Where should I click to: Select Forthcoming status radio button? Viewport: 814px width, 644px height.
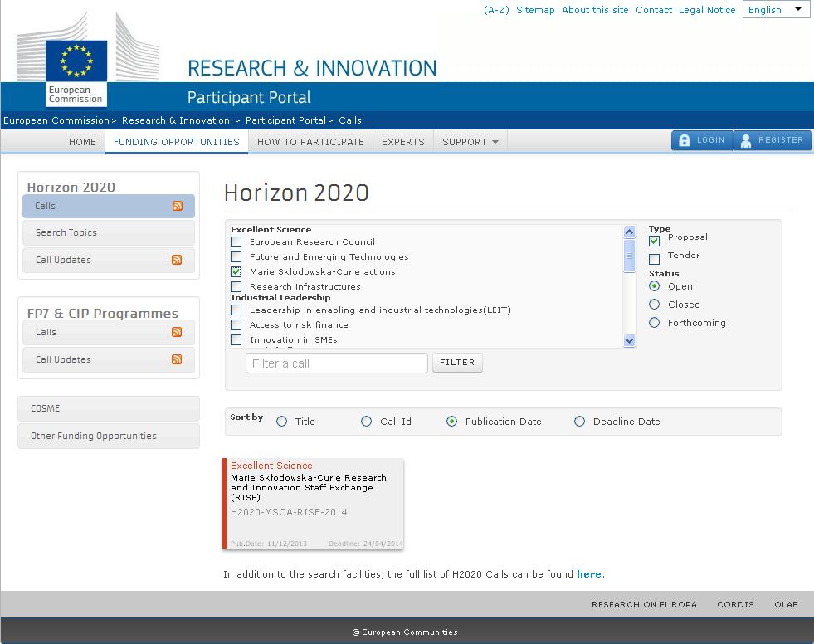pos(654,323)
